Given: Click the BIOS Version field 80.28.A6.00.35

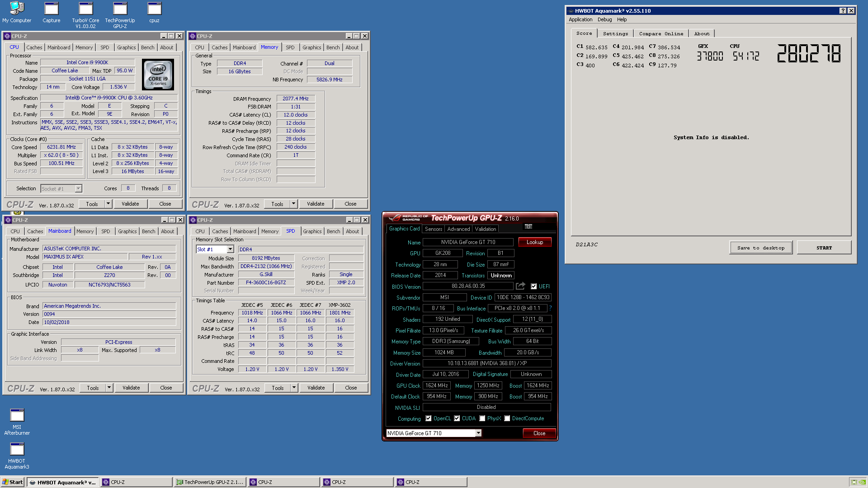Looking at the screenshot, I should tap(468, 286).
